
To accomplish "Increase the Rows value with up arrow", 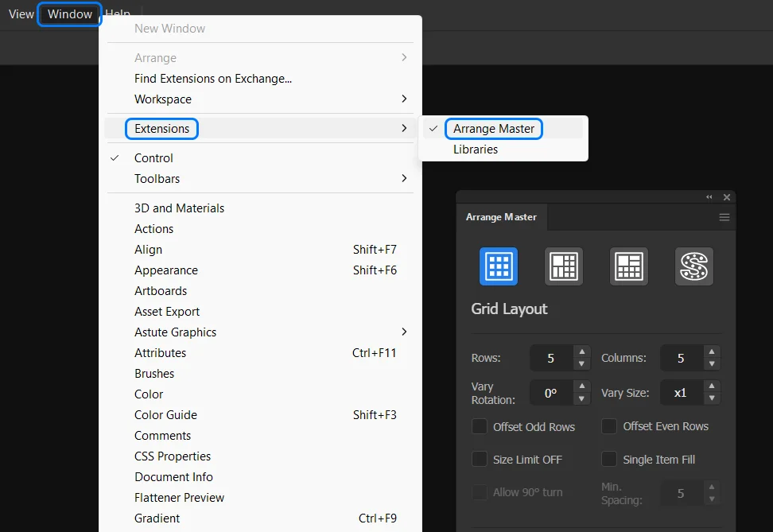I will point(582,352).
